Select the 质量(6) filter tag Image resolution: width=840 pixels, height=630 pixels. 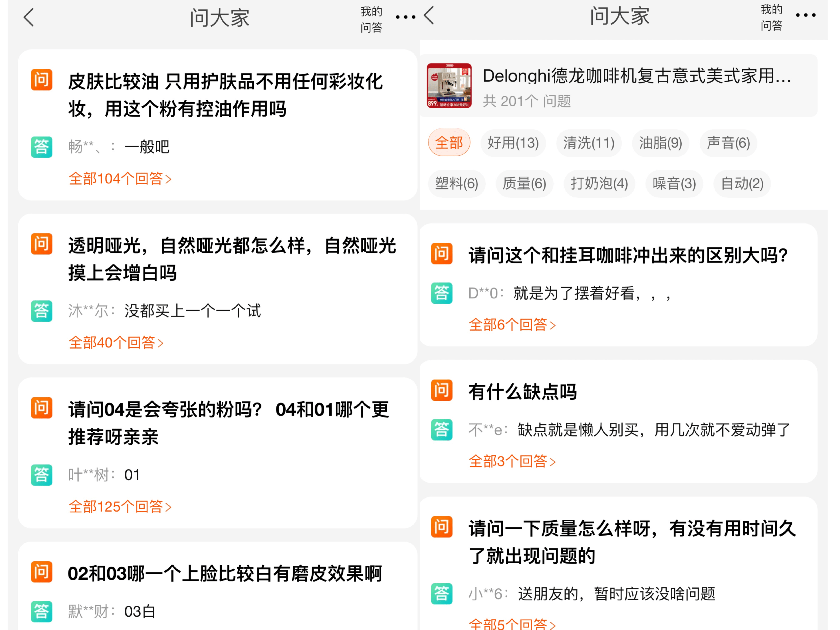(x=524, y=183)
